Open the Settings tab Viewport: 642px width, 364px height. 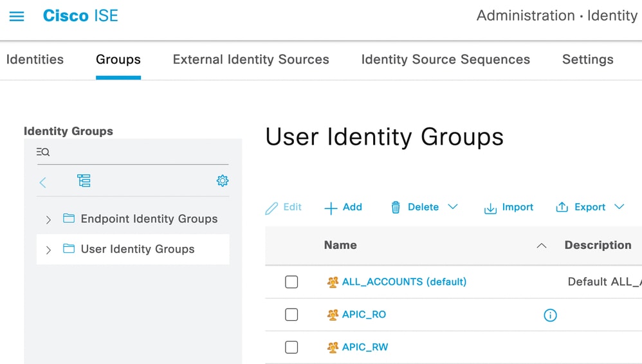(587, 59)
